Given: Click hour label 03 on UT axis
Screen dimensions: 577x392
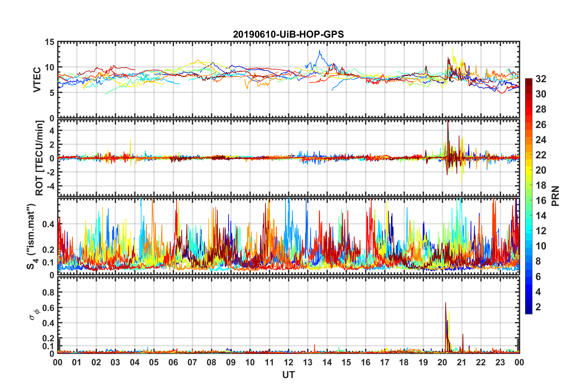Looking at the screenshot, I should click(x=115, y=362).
